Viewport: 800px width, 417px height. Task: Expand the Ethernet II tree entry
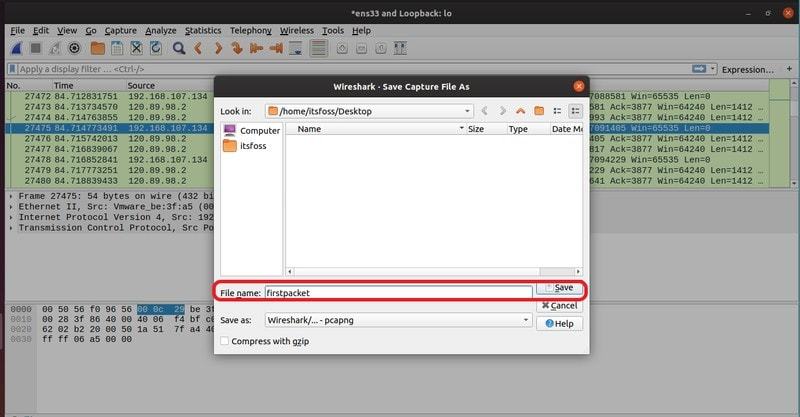(11, 206)
